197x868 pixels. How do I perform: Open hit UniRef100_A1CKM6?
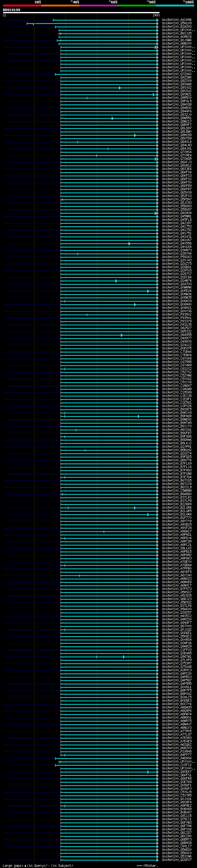pos(177,20)
